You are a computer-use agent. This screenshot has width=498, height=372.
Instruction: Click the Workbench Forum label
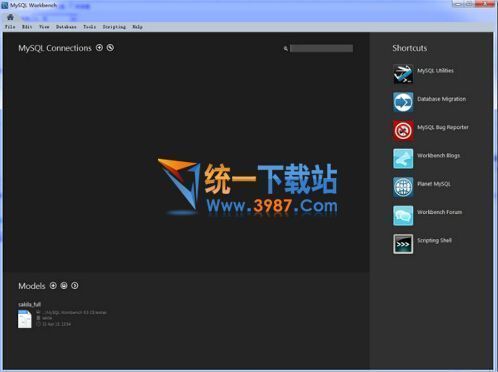[x=439, y=212]
